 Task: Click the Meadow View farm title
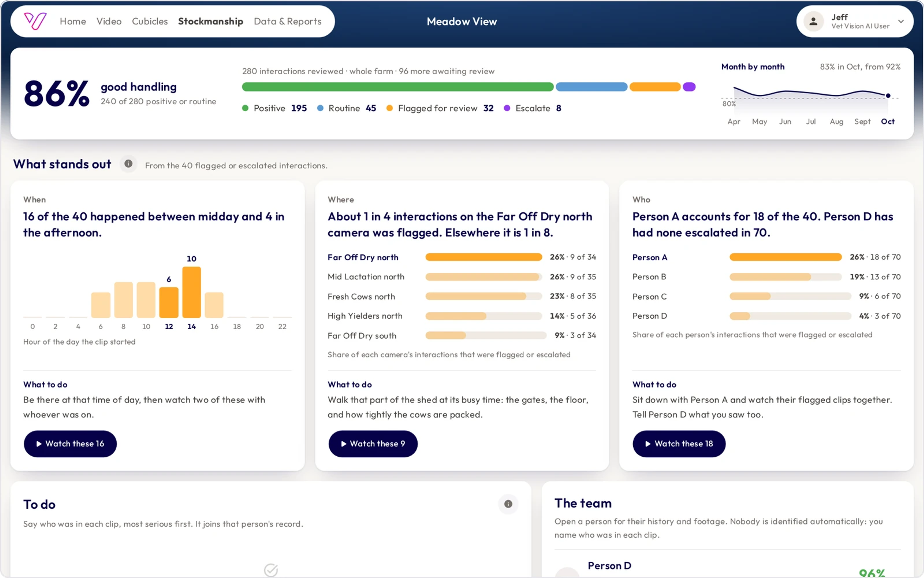click(x=462, y=21)
